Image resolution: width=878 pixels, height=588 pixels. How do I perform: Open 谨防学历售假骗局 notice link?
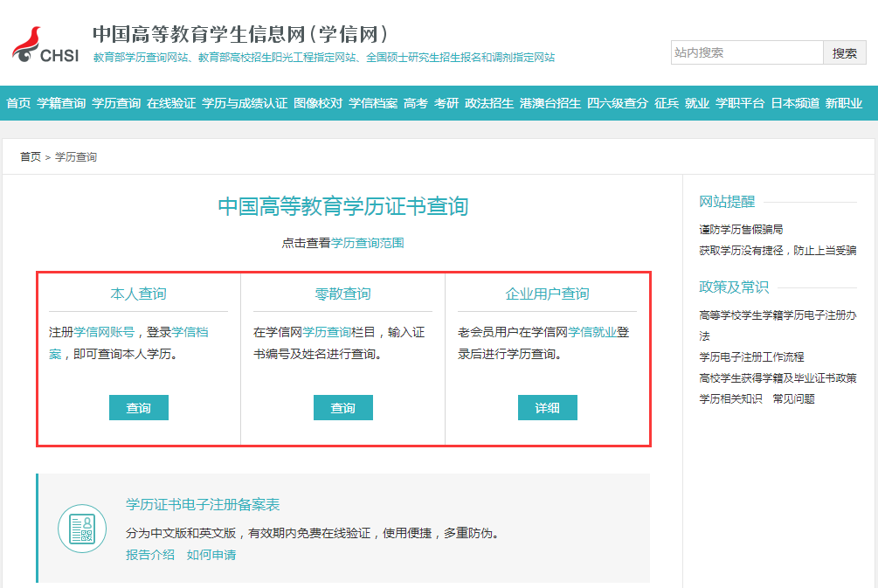point(741,229)
